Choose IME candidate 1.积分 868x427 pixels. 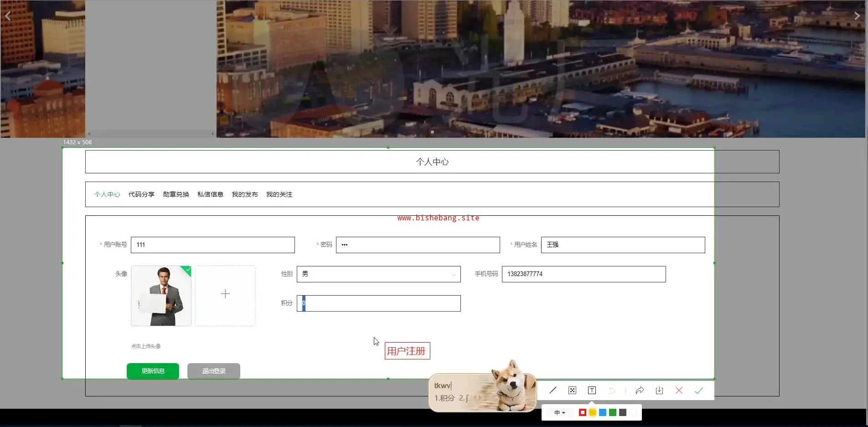click(444, 398)
